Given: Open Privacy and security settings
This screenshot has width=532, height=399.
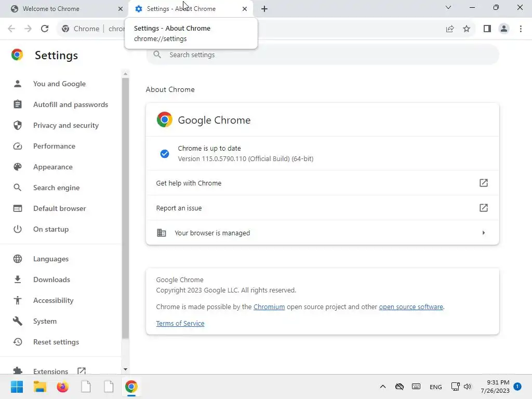Looking at the screenshot, I should coord(66,126).
